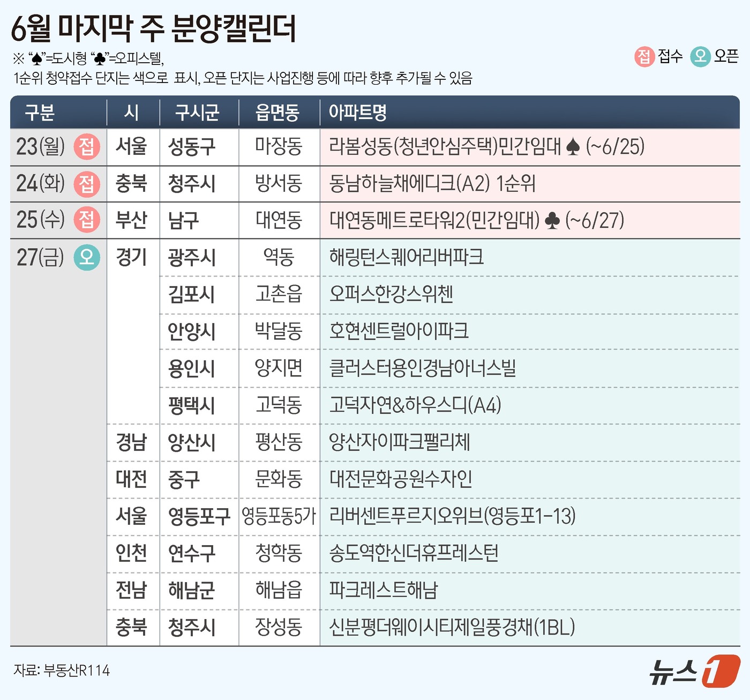Open the 리버센트푸르지오위브(영등포1-13) entry

pos(452,516)
